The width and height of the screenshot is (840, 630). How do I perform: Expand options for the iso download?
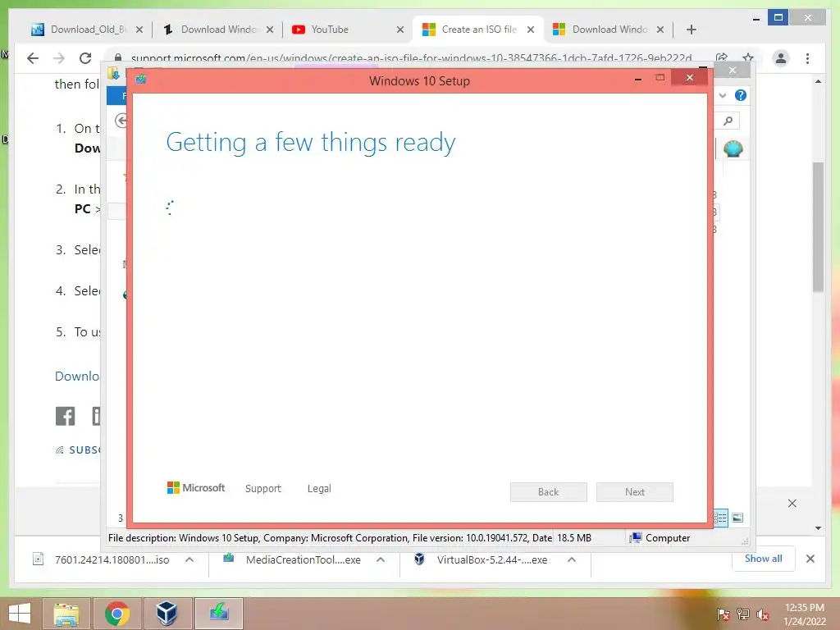pyautogui.click(x=189, y=559)
